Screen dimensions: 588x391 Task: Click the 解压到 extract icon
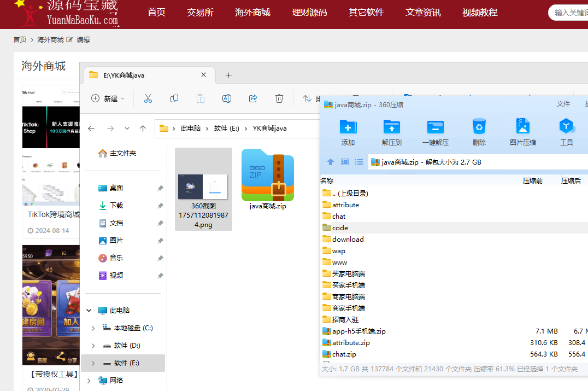[391, 127]
